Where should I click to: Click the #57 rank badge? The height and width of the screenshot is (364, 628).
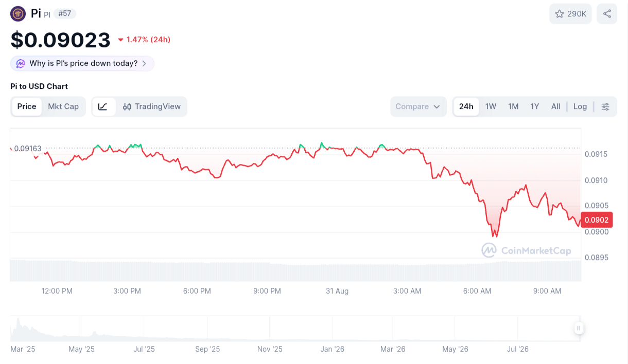click(65, 13)
